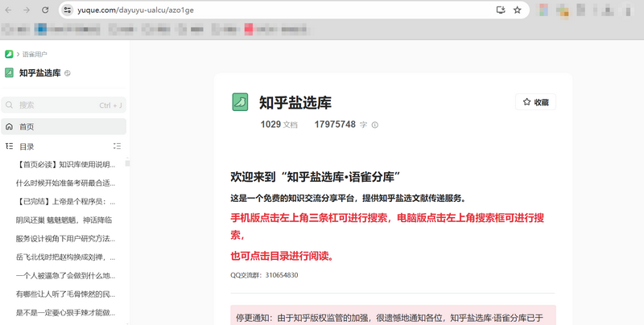Open site information icon left of URL
The image size is (644, 325).
[x=68, y=10]
